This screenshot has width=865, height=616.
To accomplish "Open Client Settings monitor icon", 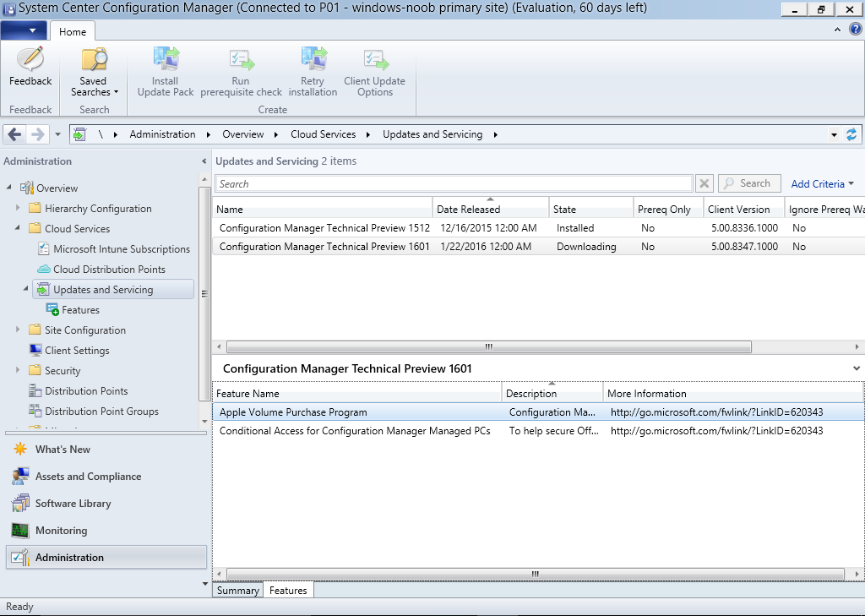I will click(x=35, y=350).
